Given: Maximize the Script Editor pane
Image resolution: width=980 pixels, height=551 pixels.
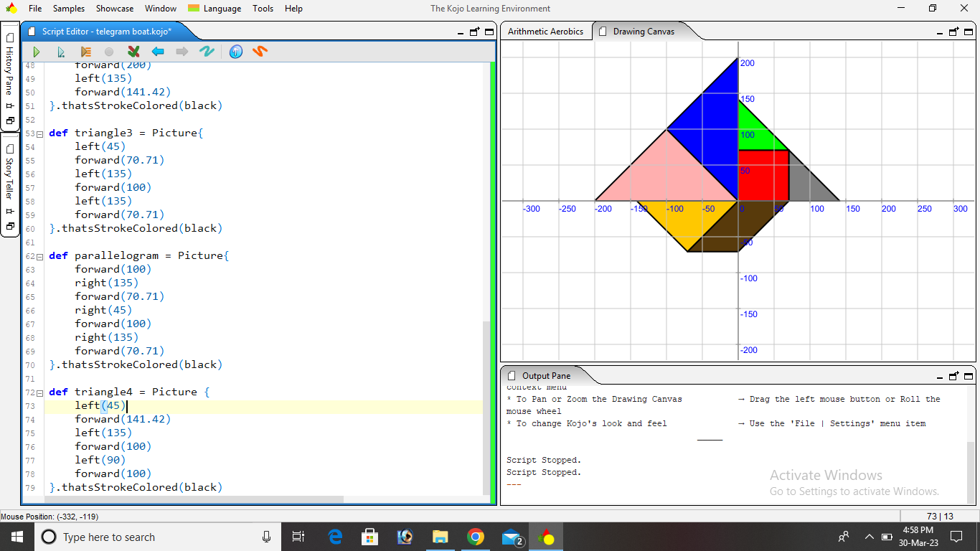Looking at the screenshot, I should point(489,32).
